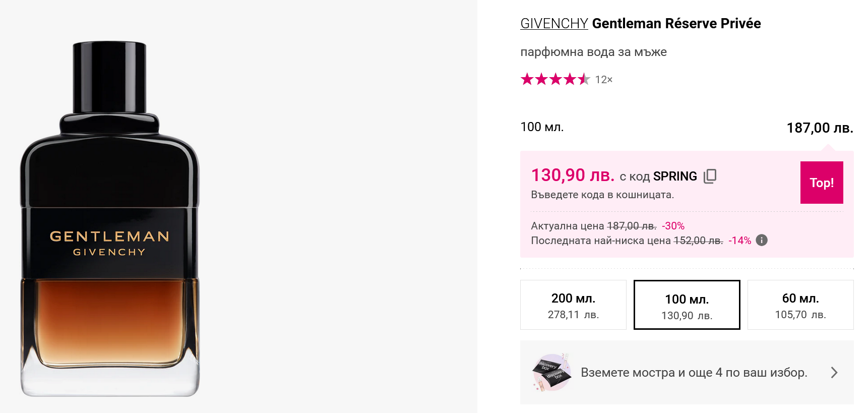
Task: Click the pink Top! badge
Action: (x=821, y=183)
